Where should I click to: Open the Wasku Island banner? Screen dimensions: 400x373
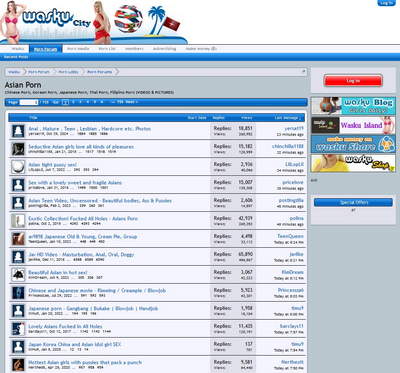tap(353, 125)
